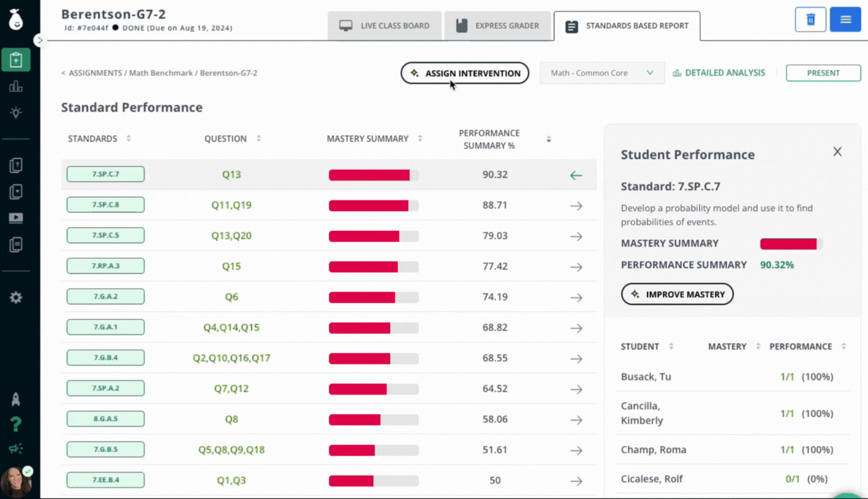Select Standards Based Report tab
This screenshot has width=868, height=499.
click(x=627, y=26)
